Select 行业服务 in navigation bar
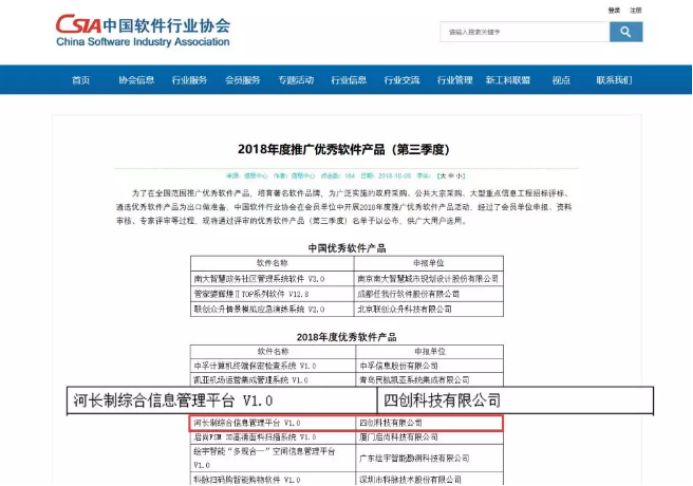693x486 pixels. point(189,80)
